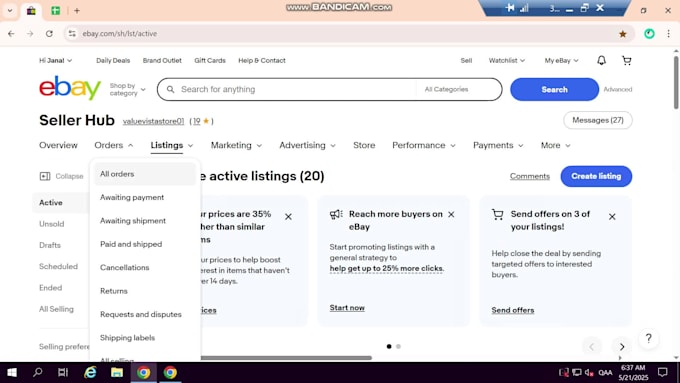Go back in browser history
This screenshot has height=383, width=680.
tap(11, 33)
